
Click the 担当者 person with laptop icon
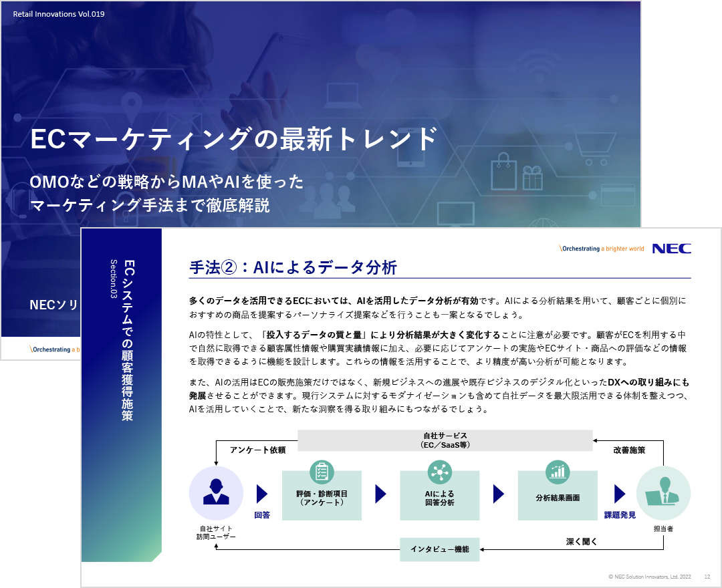(x=663, y=492)
